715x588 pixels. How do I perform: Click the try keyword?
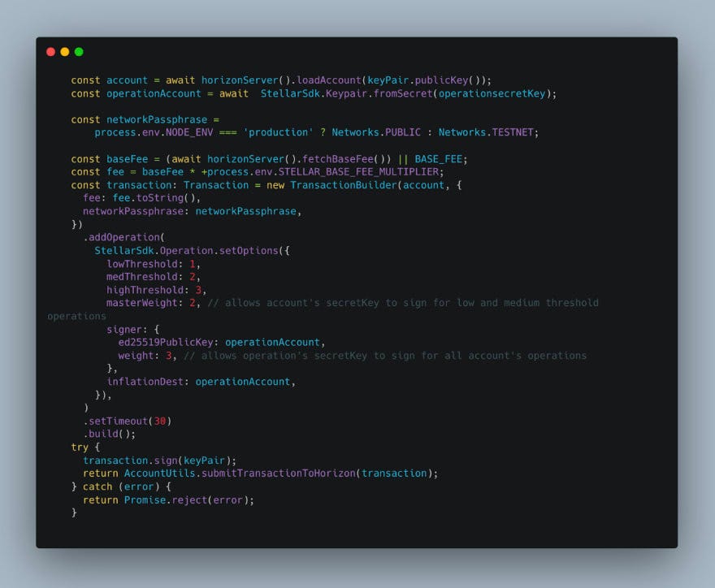coord(80,447)
